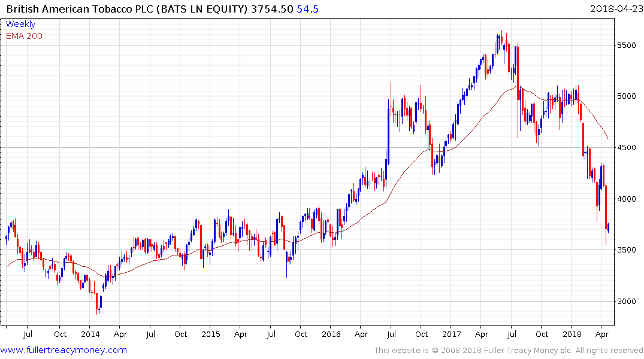Image resolution: width=644 pixels, height=359 pixels.
Task: Select the 5000 price axis label
Action: pyautogui.click(x=627, y=96)
